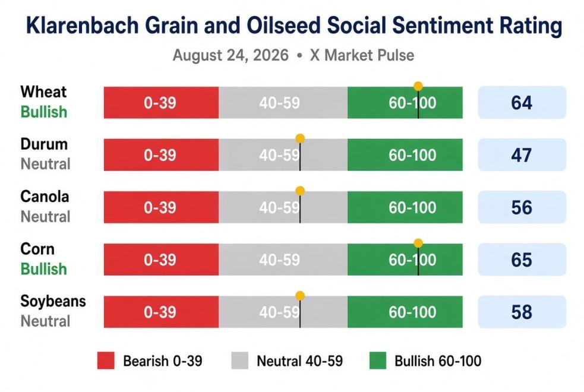
Task: Click the yellow marker on the Wheat bar
Action: coord(418,86)
